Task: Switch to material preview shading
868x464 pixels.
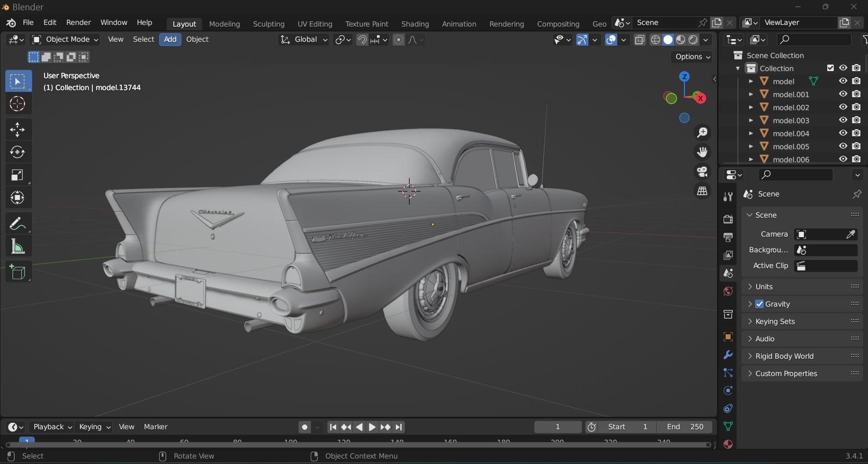Action: [x=681, y=40]
